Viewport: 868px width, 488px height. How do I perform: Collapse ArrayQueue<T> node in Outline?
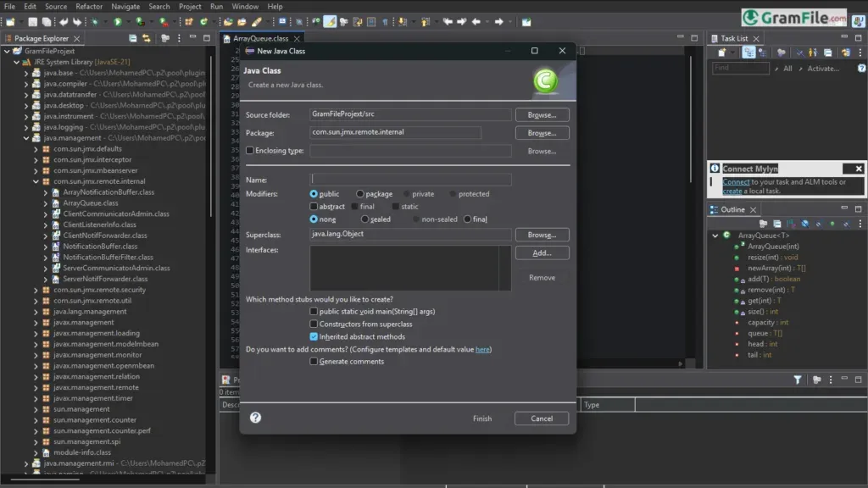715,236
